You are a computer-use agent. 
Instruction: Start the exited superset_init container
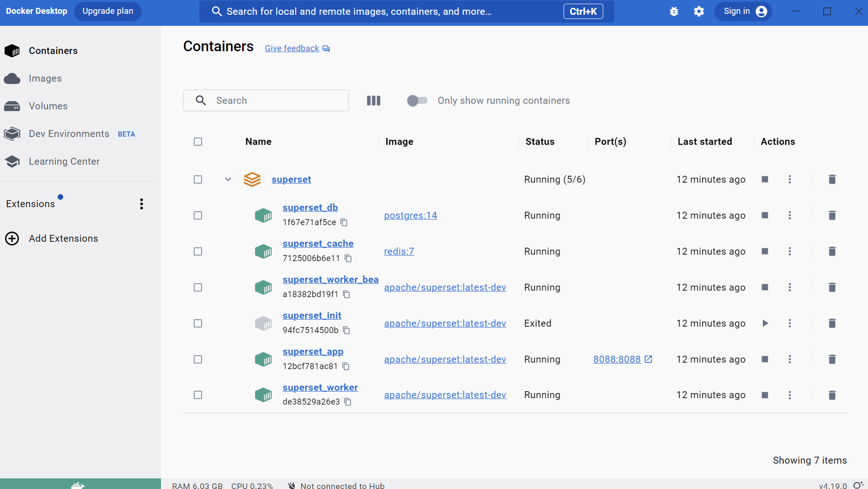click(765, 323)
